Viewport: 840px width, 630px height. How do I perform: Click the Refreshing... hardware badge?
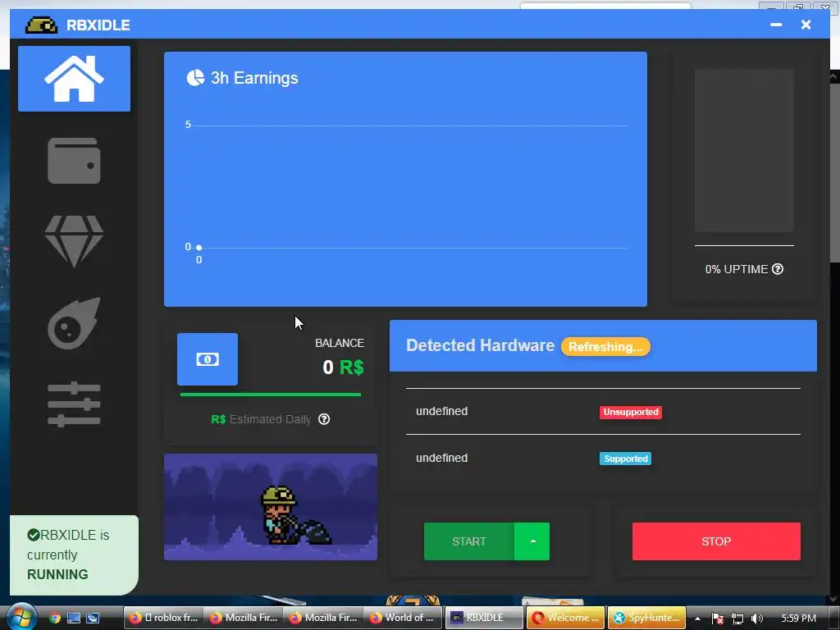click(605, 347)
